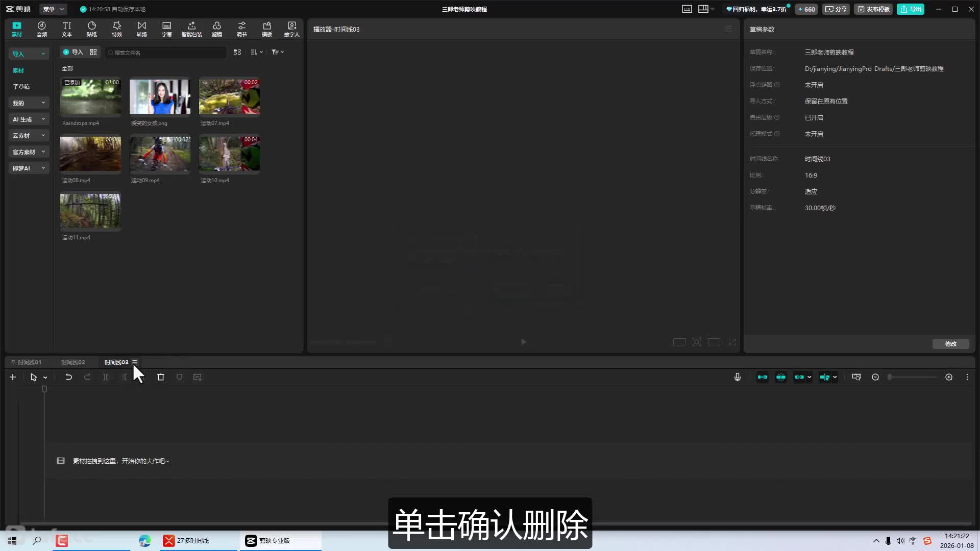
Task: Click the microphone voiceover record icon
Action: [737, 377]
